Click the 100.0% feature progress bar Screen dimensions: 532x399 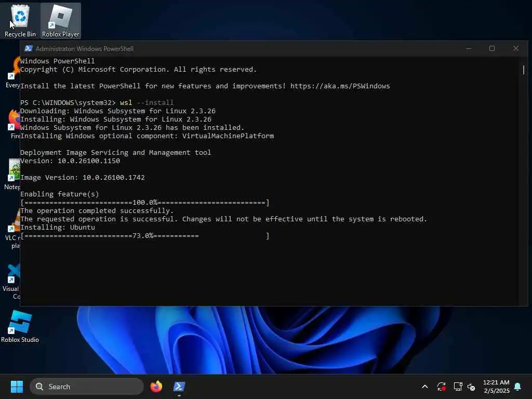[x=145, y=203]
